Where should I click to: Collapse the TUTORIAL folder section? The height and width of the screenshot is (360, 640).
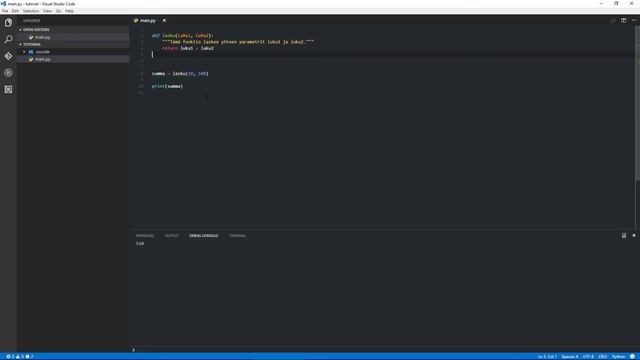coord(32,44)
